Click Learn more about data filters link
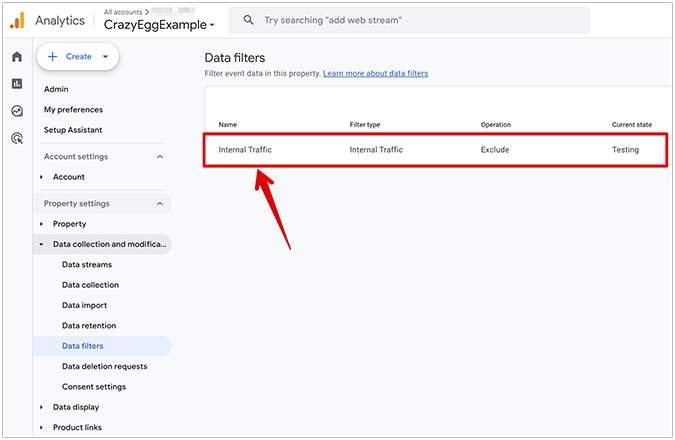Screen dimensions: 675x440 tap(376, 73)
